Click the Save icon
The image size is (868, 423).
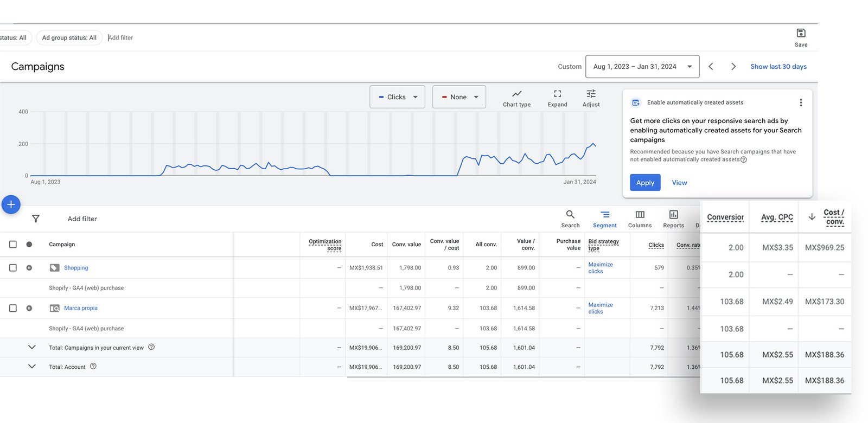click(x=801, y=33)
